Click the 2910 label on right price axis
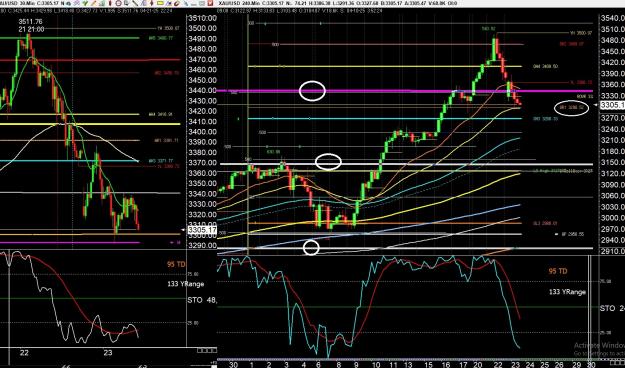Image resolution: width=625 pixels, height=368 pixels. tap(614, 252)
